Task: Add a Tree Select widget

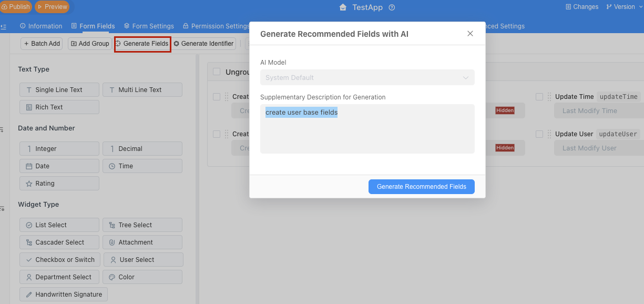Action: pyautogui.click(x=142, y=225)
